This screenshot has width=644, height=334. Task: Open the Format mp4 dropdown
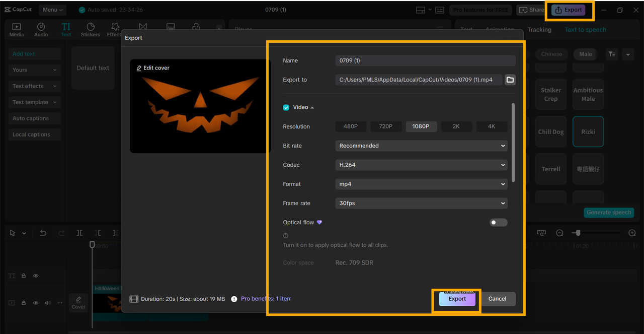tap(422, 184)
